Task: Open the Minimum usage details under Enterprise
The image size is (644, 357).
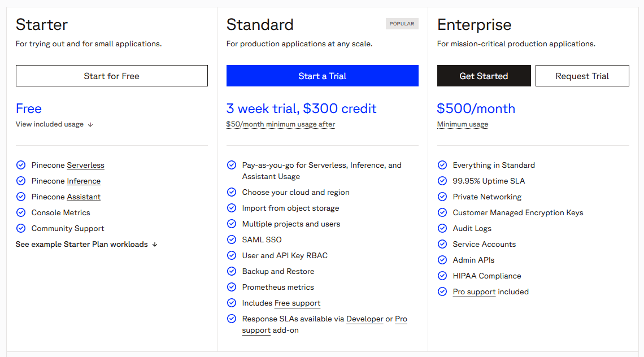Action: point(462,124)
